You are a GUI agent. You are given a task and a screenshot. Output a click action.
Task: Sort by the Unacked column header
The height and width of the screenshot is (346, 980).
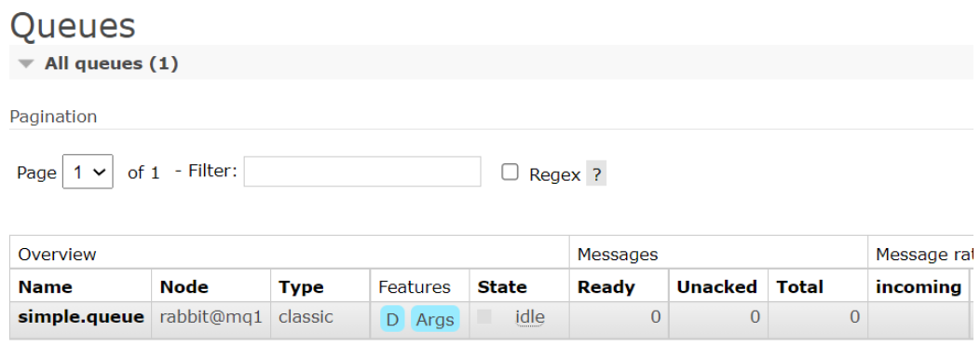pos(717,287)
